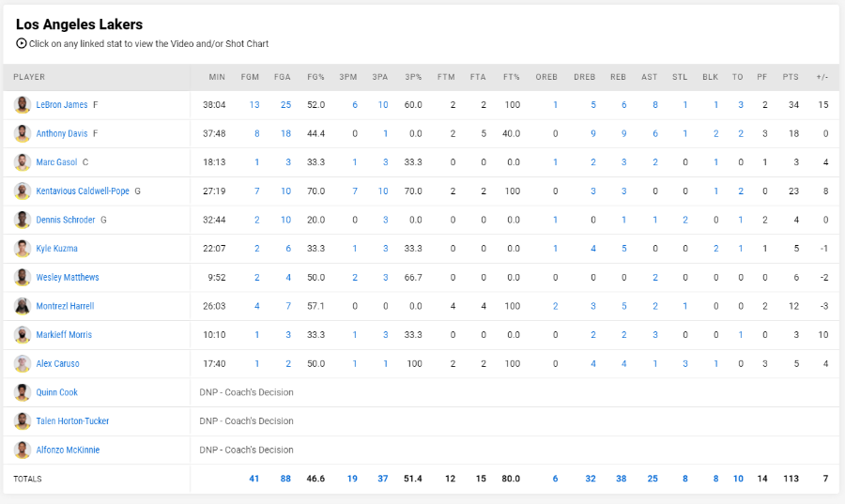View Anthony Davis 9 total rebounds

point(624,133)
